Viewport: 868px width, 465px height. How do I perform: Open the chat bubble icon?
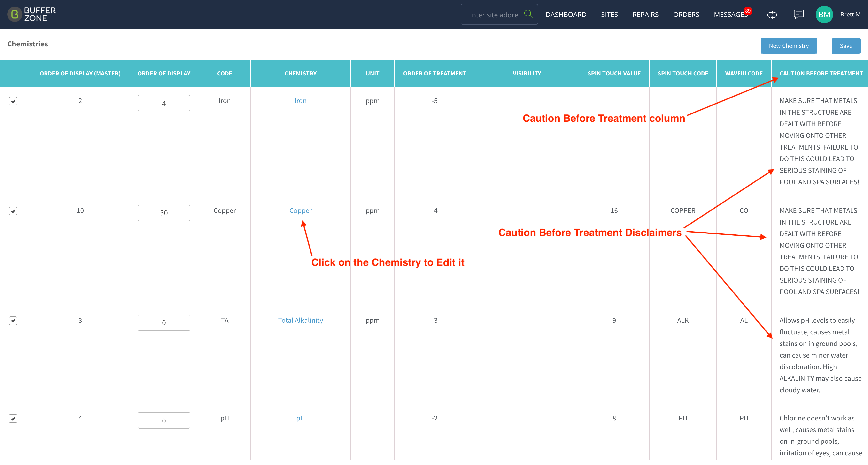(798, 15)
